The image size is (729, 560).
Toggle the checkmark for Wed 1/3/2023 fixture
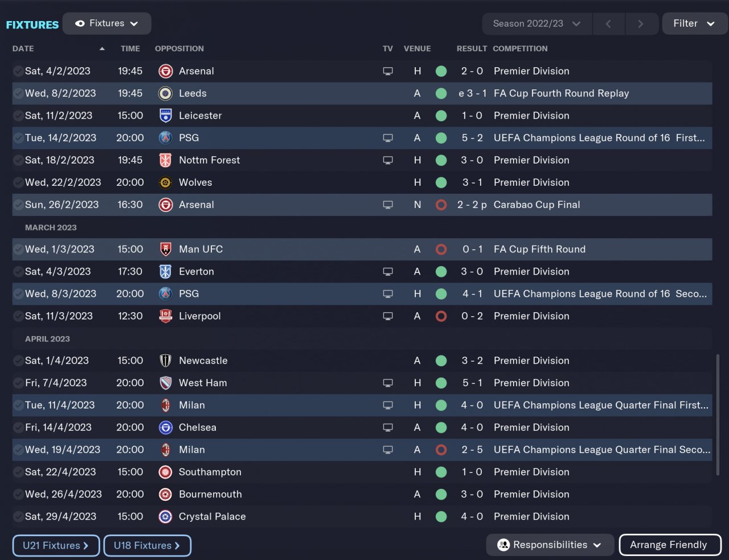(18, 250)
